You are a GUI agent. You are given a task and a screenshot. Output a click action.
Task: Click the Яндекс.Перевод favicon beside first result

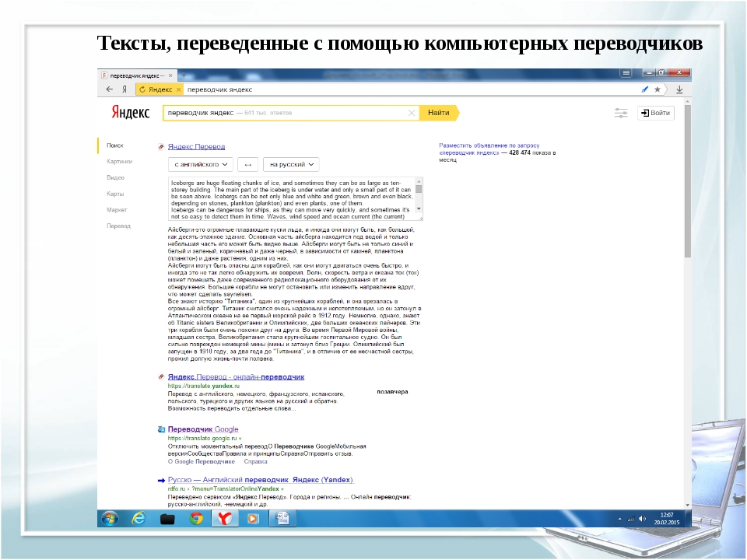point(161,147)
